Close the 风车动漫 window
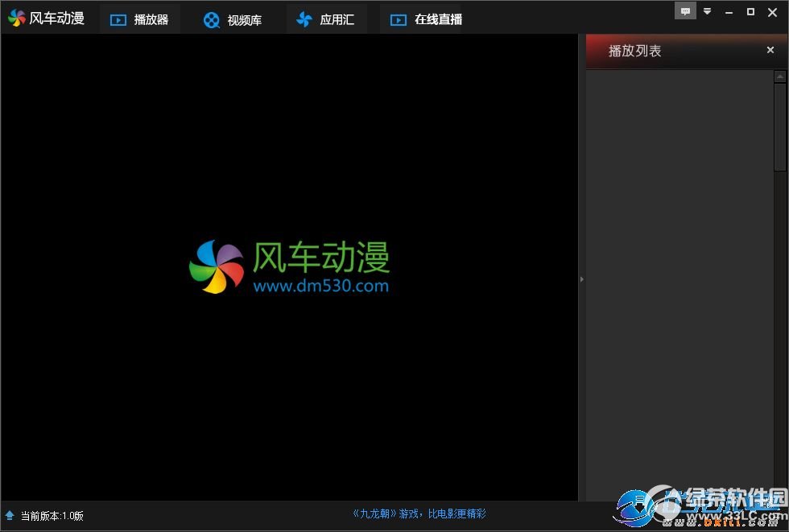 pyautogui.click(x=772, y=12)
